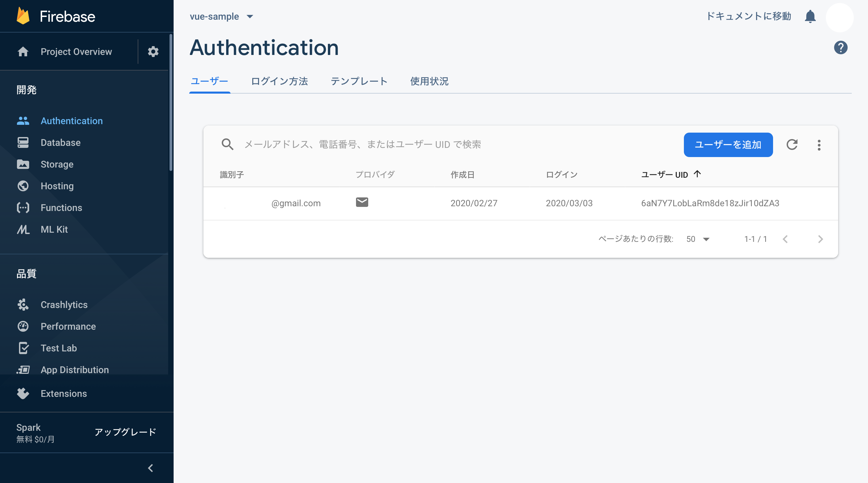Open ML Kit in the sidebar
Image resolution: width=868 pixels, height=483 pixels.
[x=54, y=229]
